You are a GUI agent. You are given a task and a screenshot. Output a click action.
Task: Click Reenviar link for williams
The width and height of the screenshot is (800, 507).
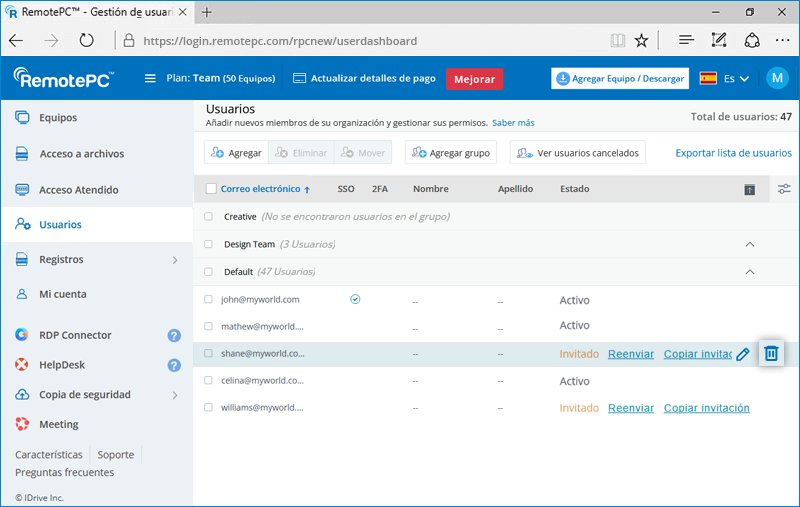point(630,408)
